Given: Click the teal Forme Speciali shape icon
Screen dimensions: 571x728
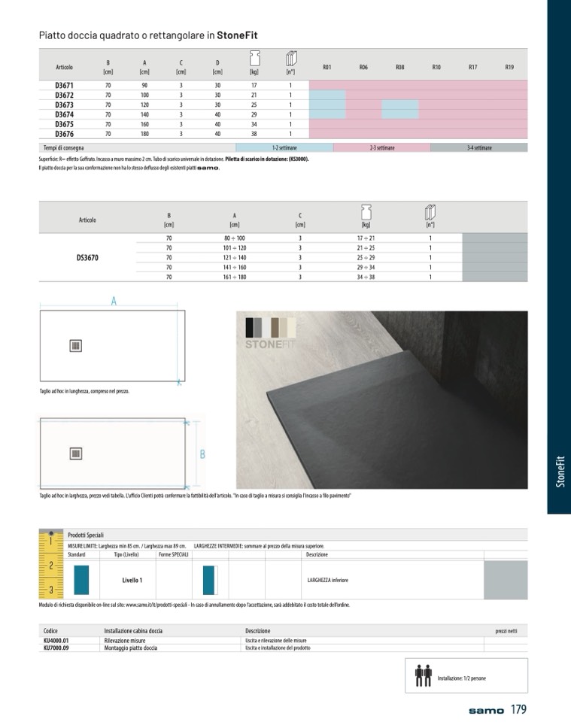Looking at the screenshot, I should (x=210, y=581).
